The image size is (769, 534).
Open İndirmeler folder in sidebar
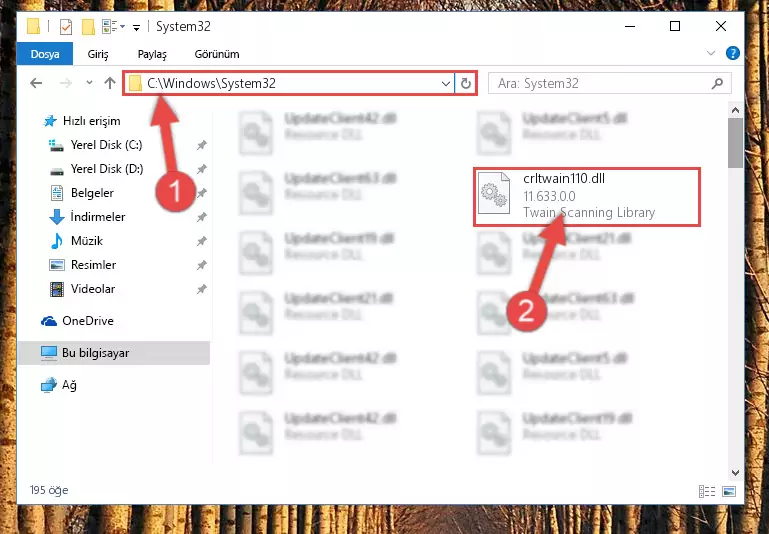pos(98,217)
